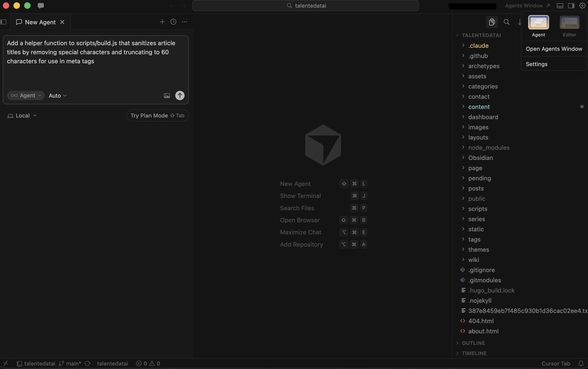Open the file search icon in explorer panel

click(x=506, y=22)
